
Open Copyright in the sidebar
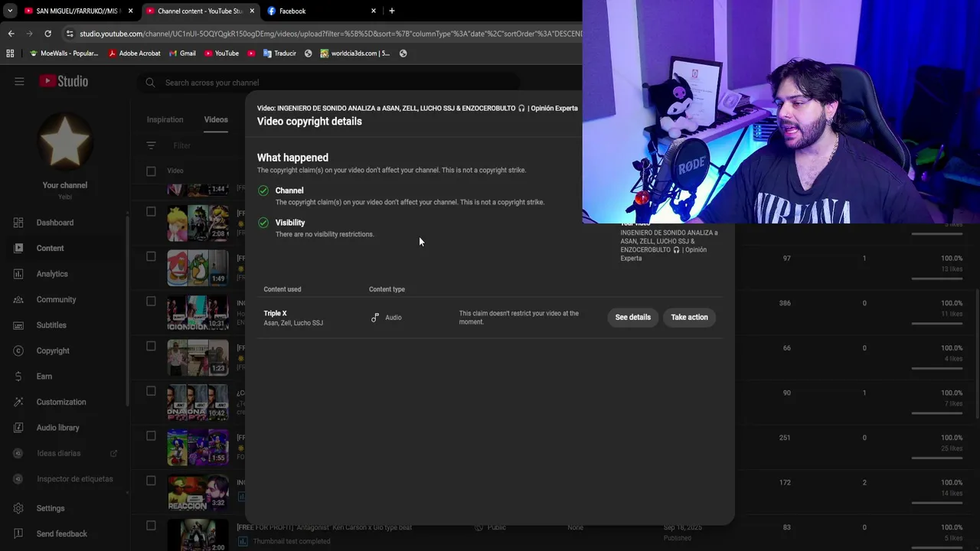tap(53, 350)
